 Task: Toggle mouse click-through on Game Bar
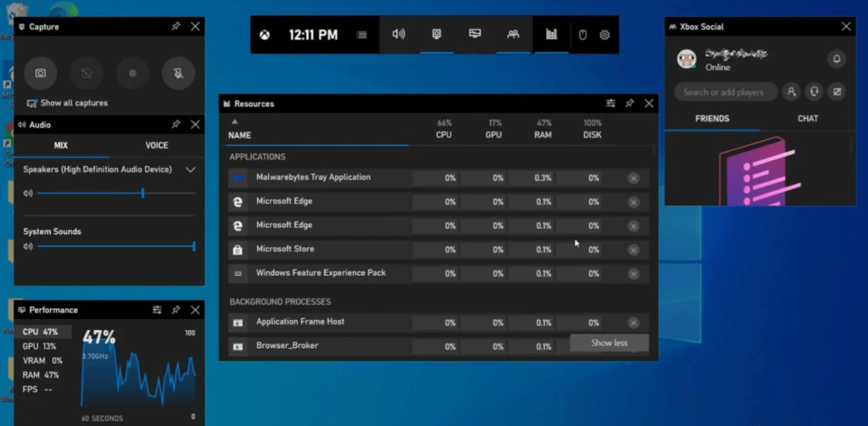tap(582, 35)
